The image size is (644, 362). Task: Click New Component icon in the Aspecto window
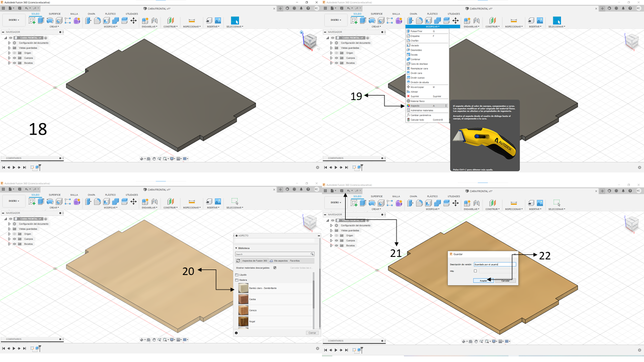(145, 203)
